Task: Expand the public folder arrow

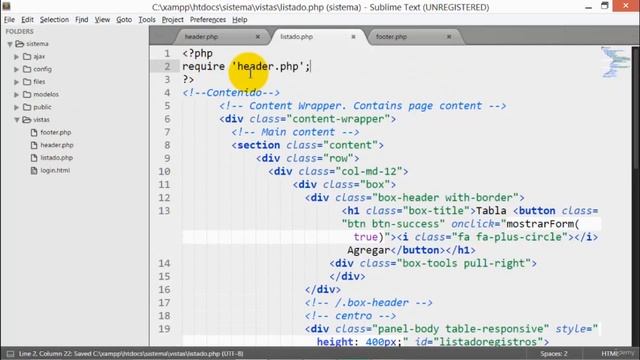Action: tap(16, 107)
